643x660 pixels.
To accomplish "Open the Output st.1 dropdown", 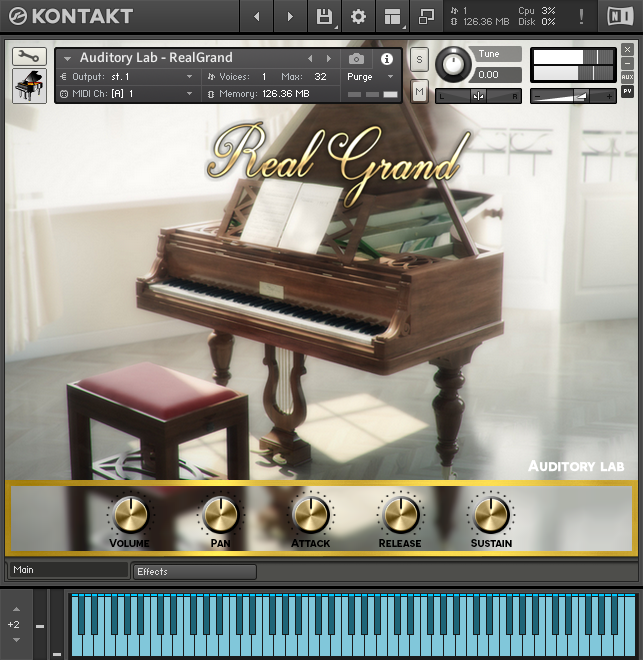I will click(150, 77).
